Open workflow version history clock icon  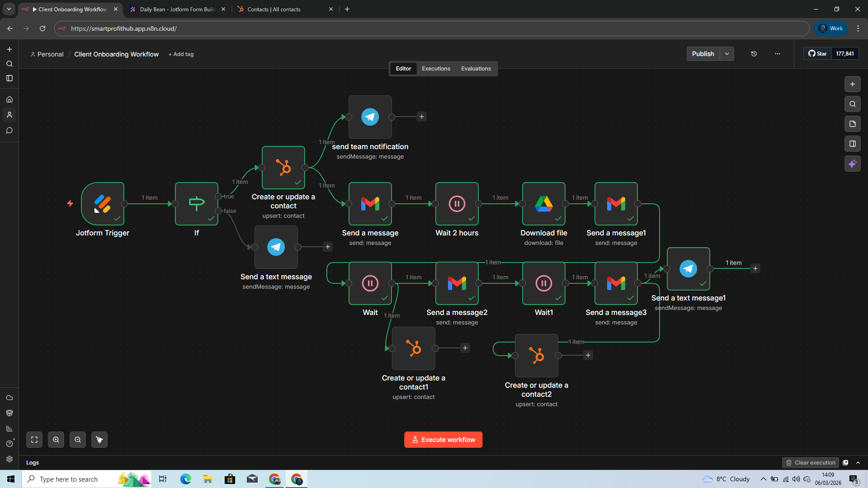pos(754,54)
